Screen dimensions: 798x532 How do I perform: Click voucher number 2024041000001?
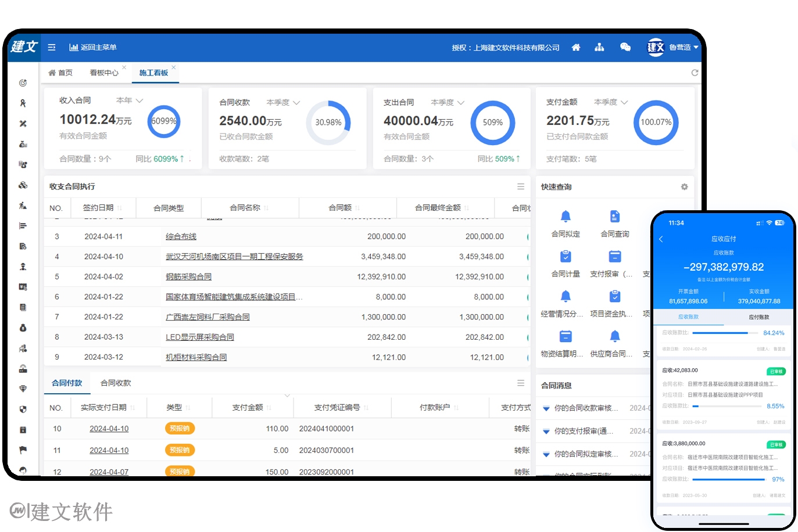coord(327,429)
